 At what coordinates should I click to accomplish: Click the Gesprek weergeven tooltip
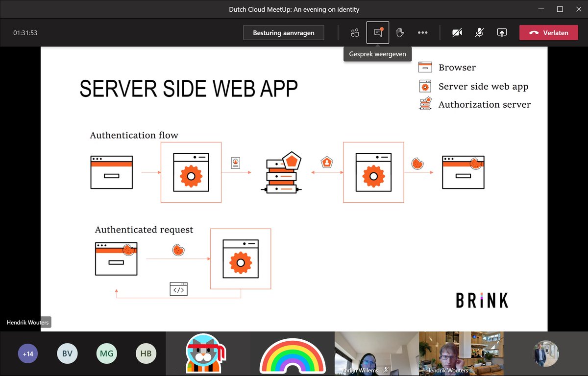[378, 54]
